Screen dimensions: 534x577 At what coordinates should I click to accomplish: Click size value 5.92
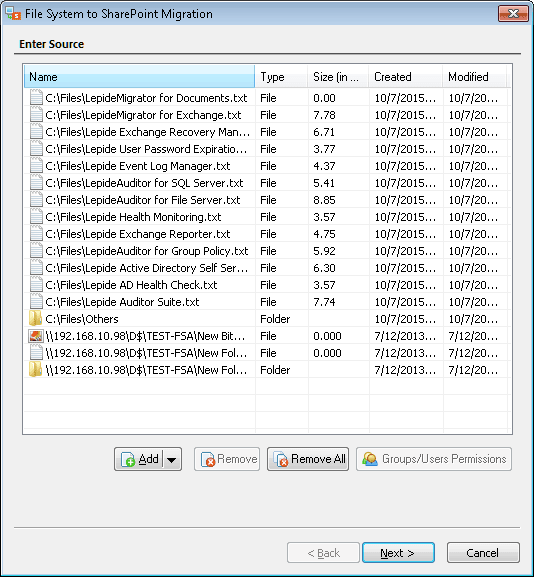pyautogui.click(x=324, y=251)
